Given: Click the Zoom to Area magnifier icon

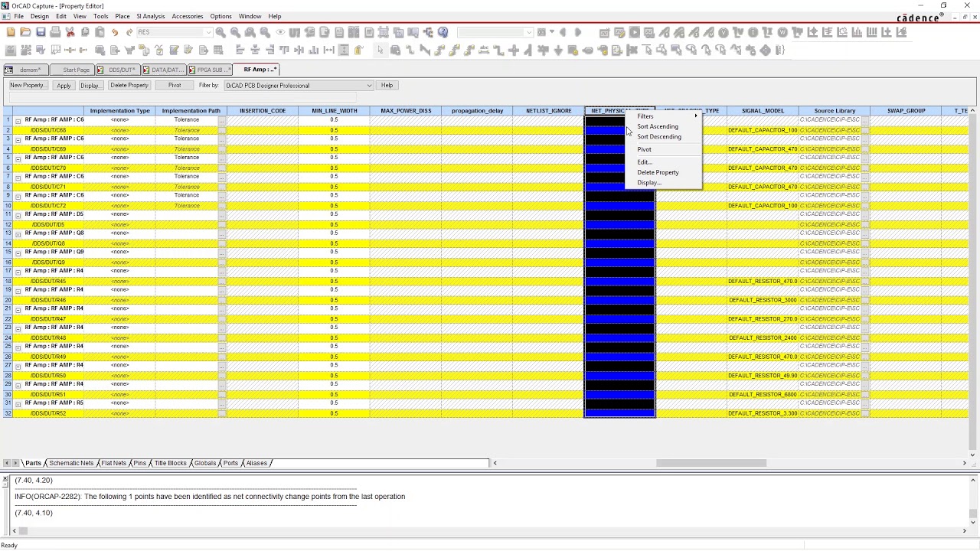Looking at the screenshot, I should click(x=250, y=32).
